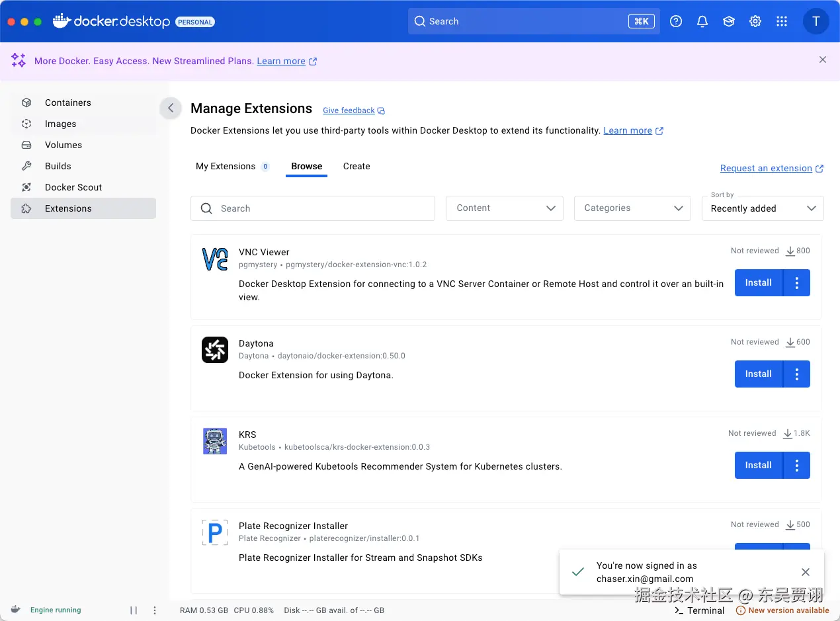Click the Daytona extension title
The height and width of the screenshot is (621, 840).
256,343
